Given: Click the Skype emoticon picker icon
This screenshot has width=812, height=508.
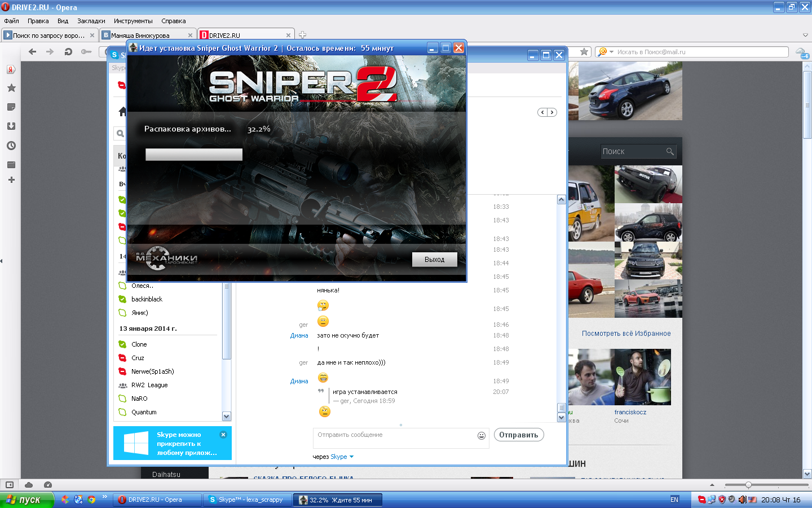Looking at the screenshot, I should point(481,435).
